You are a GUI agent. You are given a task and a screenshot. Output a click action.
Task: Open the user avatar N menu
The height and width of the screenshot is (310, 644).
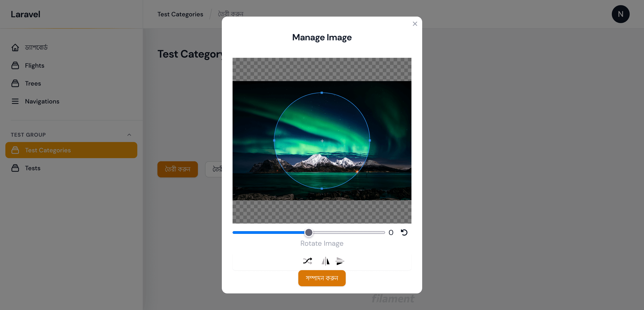point(620,14)
